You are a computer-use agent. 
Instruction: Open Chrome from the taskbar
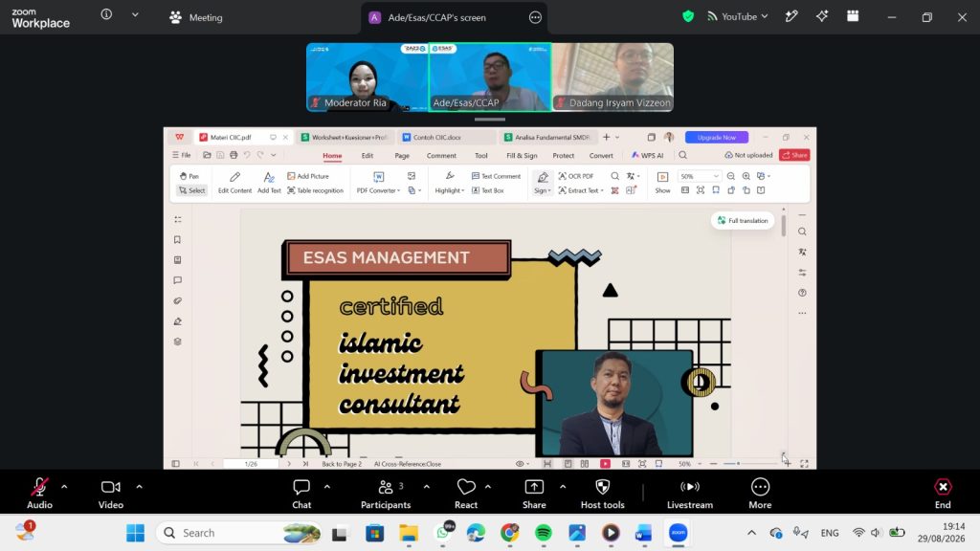click(x=510, y=533)
